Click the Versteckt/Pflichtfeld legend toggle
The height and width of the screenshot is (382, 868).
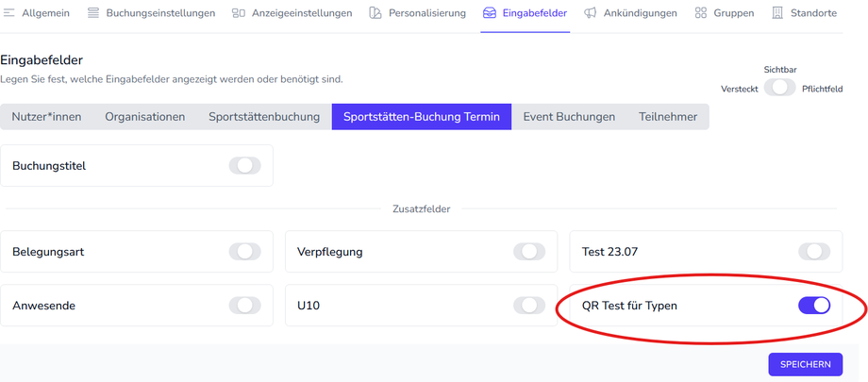coord(780,88)
